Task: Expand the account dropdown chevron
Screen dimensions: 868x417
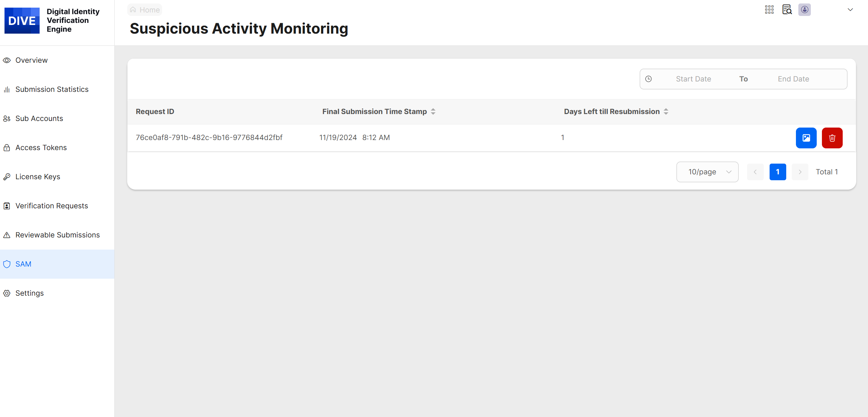Action: pyautogui.click(x=850, y=10)
